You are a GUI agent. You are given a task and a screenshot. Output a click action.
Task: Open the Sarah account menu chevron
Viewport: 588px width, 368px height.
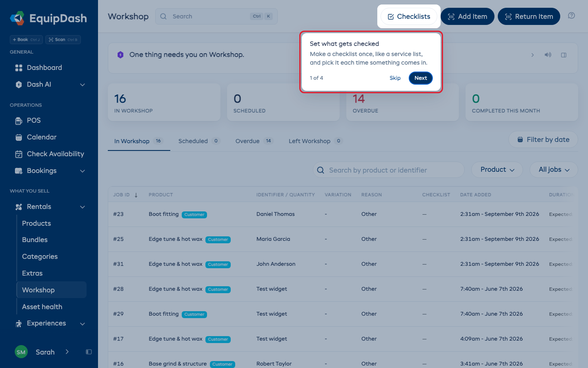[67, 352]
